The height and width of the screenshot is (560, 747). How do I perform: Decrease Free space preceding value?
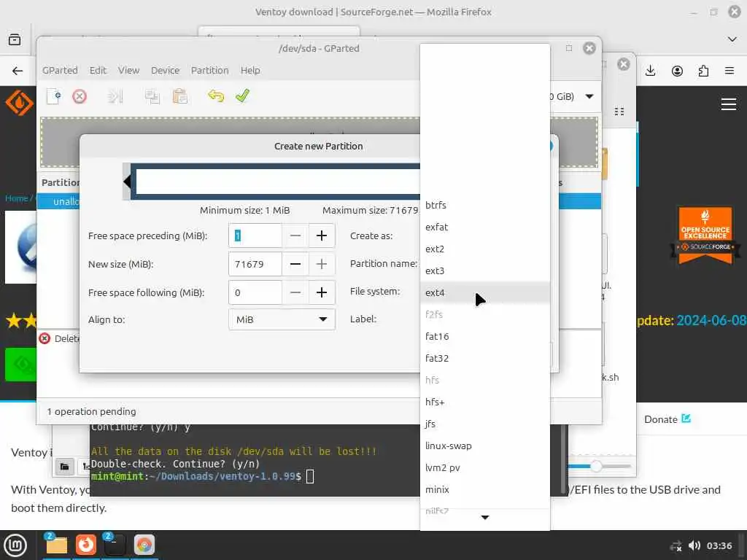pos(295,236)
